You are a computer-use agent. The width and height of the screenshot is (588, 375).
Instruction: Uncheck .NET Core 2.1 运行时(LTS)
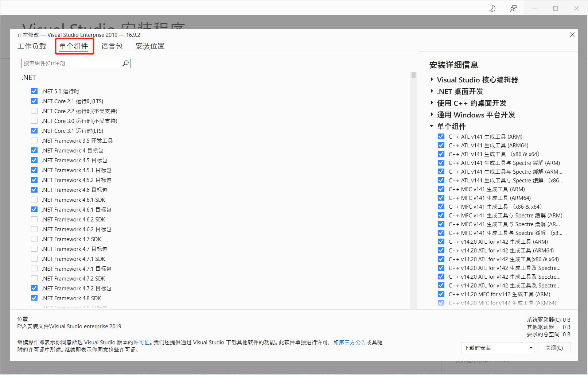[34, 101]
